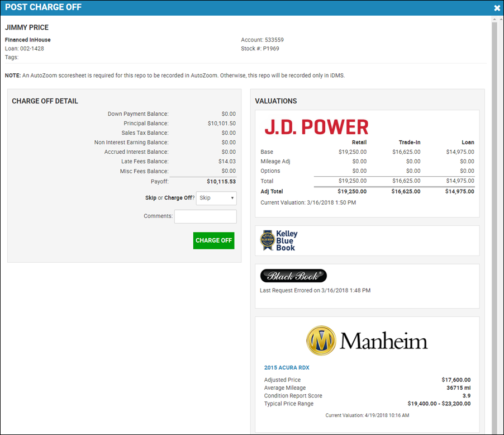
Task: Click the AutoZoom scoresheet NOTE text
Action: click(175, 75)
